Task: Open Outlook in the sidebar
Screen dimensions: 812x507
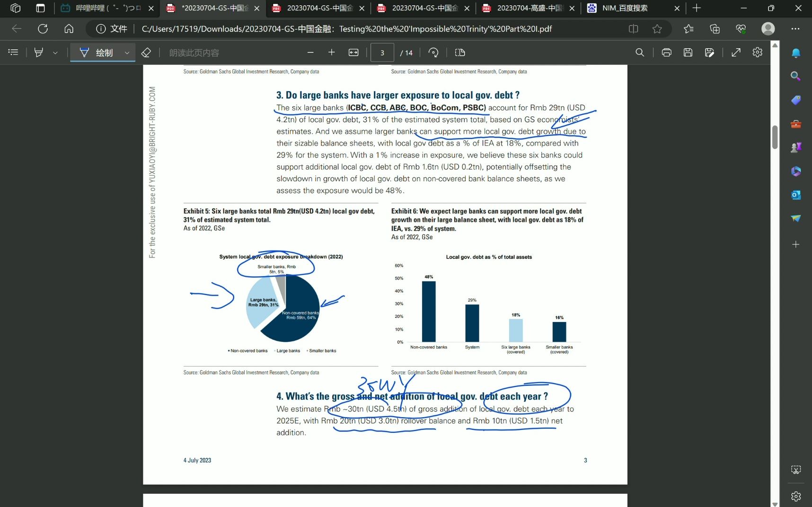Action: [796, 195]
